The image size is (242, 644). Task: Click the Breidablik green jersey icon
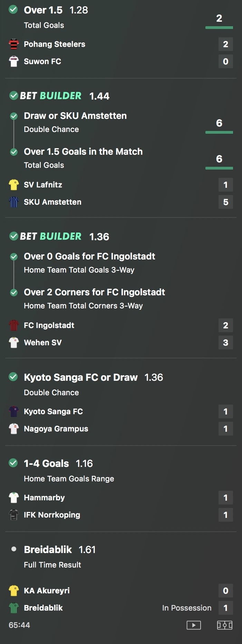14,608
